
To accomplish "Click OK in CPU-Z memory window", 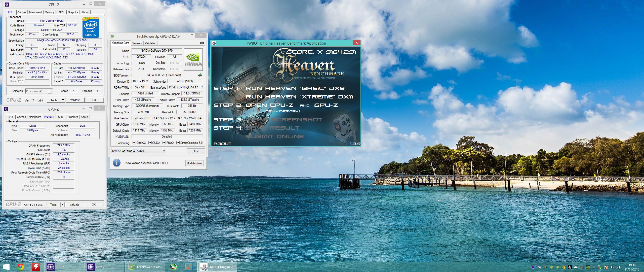I will 94,205.
